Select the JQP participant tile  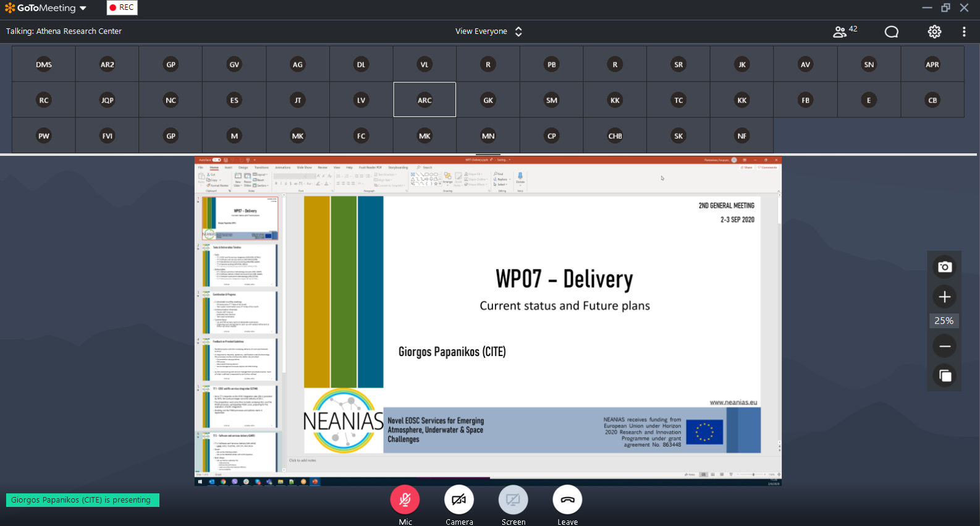[x=108, y=100]
